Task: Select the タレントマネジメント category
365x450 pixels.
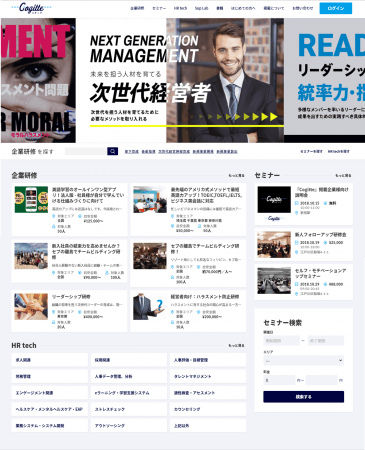Action: click(x=208, y=376)
